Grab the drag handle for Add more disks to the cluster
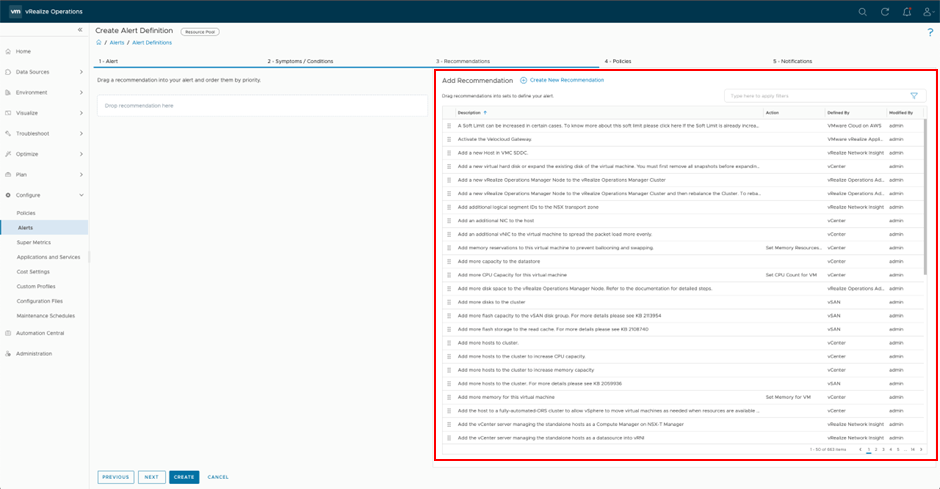The width and height of the screenshot is (940, 489). 449,302
